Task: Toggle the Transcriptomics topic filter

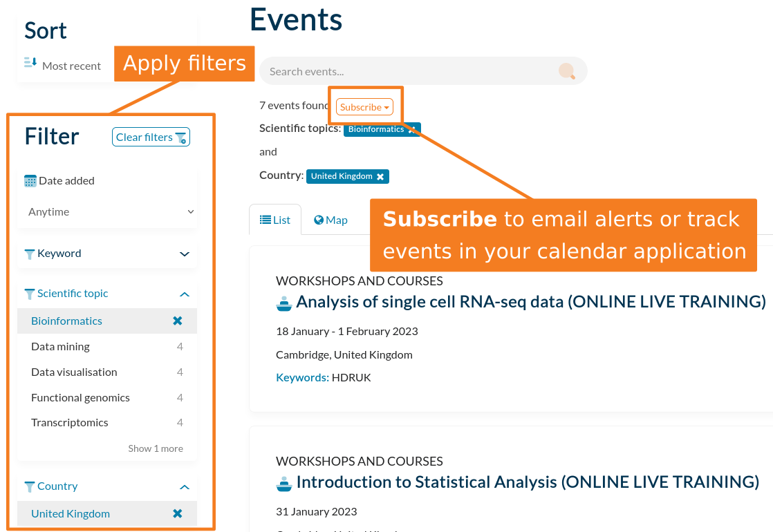Action: tap(70, 423)
